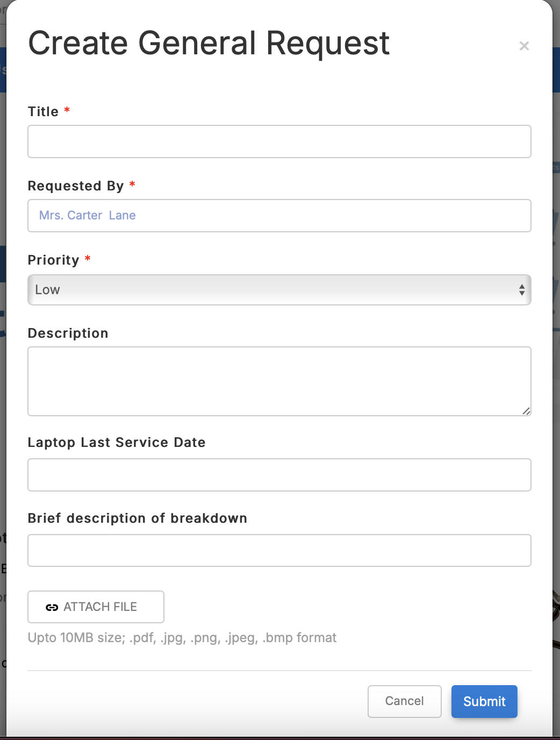
Task: Select the Requested By field showing Mrs. Carter Lane
Action: coord(279,216)
